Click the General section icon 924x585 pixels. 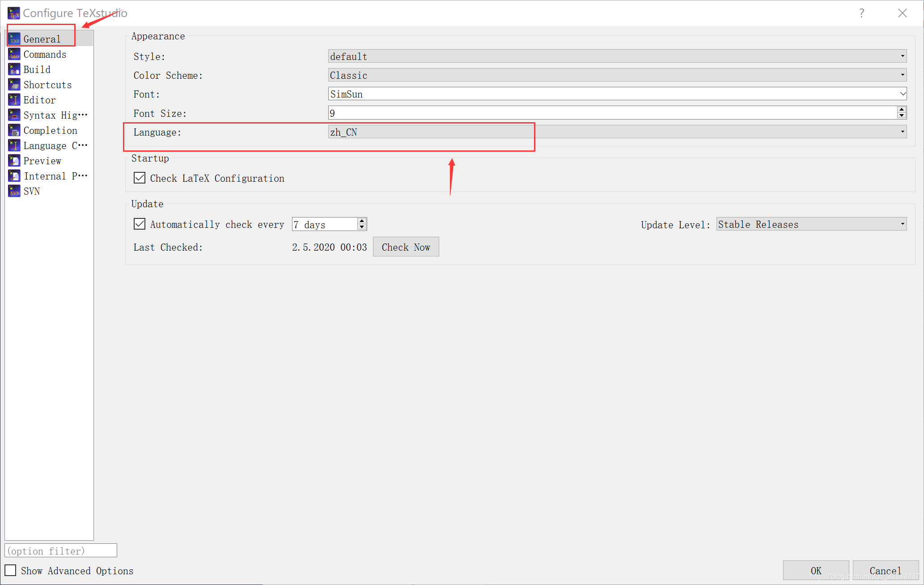pyautogui.click(x=14, y=39)
